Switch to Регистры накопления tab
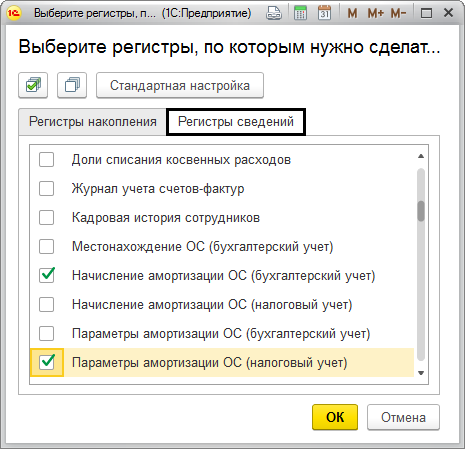The image size is (465, 449). [93, 122]
